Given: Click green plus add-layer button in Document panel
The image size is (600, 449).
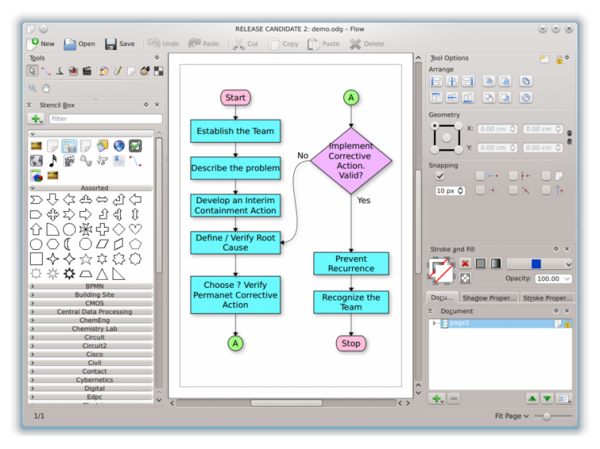Looking at the screenshot, I should coord(438,398).
